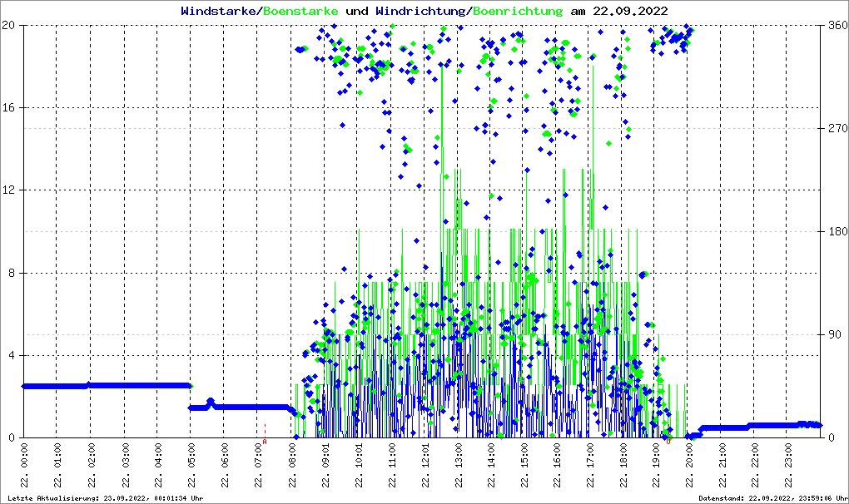Click 'Letzte Aktualisierung' footer text
Viewport: 849px width, 504px height.
(x=106, y=498)
